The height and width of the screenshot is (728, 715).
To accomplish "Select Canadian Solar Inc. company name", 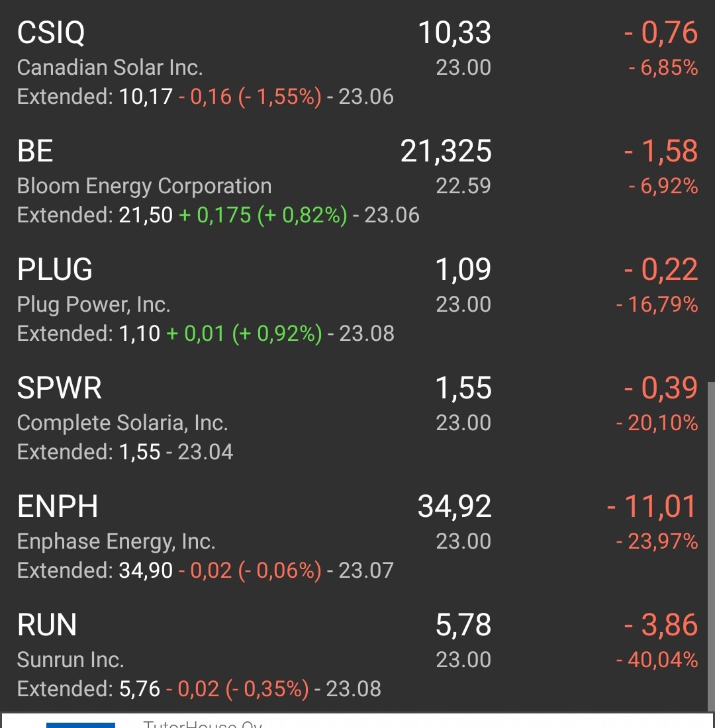I will (110, 68).
